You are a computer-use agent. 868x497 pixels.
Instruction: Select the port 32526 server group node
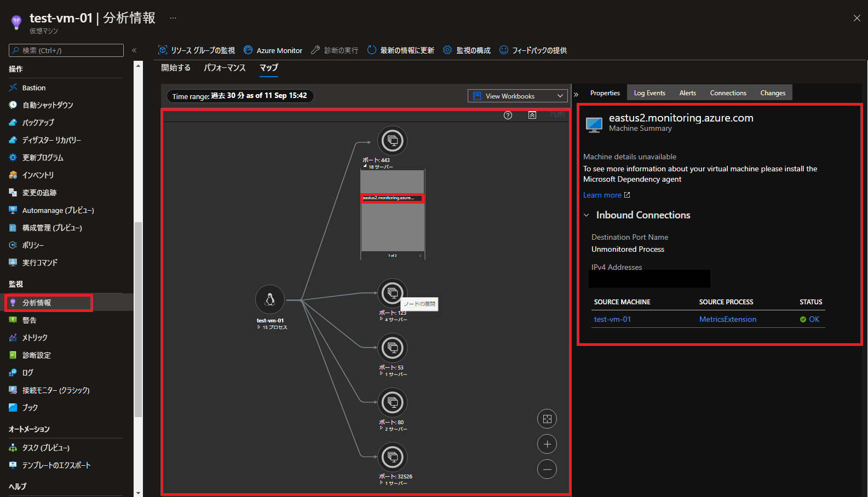coord(393,456)
